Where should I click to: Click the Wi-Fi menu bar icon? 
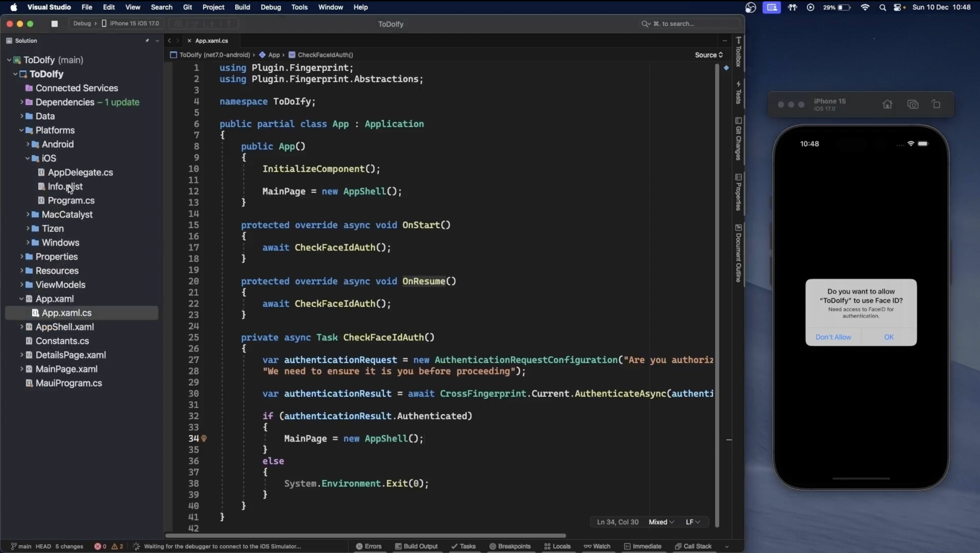[x=865, y=7]
